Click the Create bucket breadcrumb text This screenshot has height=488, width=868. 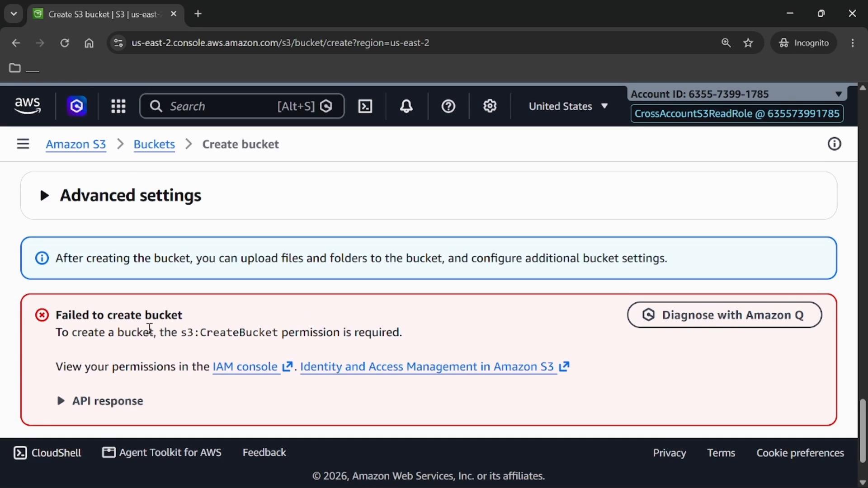click(x=241, y=144)
